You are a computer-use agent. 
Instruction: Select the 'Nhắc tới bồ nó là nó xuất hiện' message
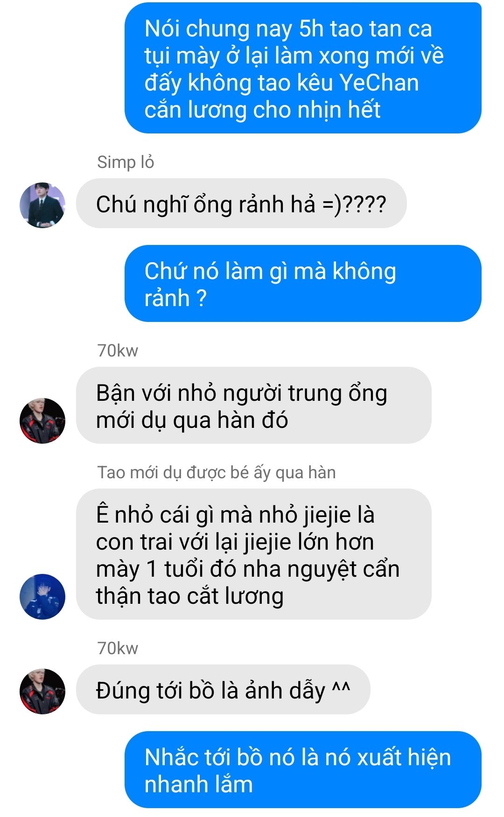pyautogui.click(x=303, y=770)
